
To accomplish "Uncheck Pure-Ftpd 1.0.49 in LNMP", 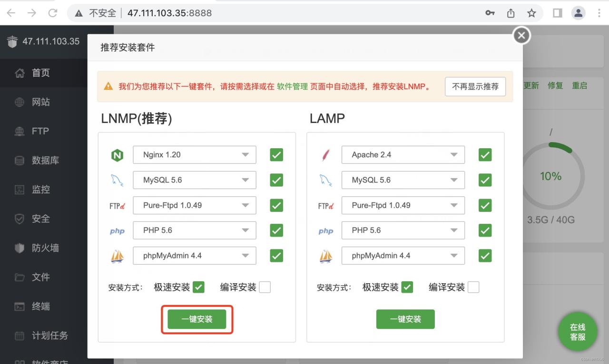I will point(276,205).
